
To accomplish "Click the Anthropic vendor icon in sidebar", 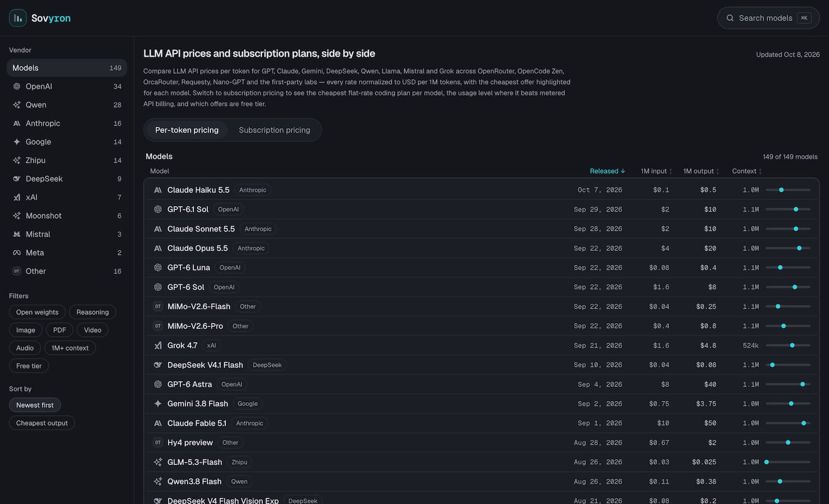I will pyautogui.click(x=17, y=123).
